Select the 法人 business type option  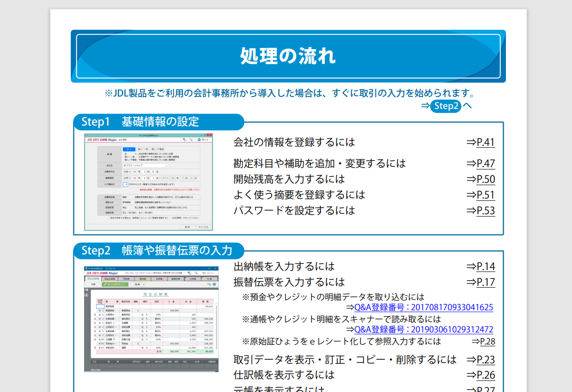click(x=128, y=149)
